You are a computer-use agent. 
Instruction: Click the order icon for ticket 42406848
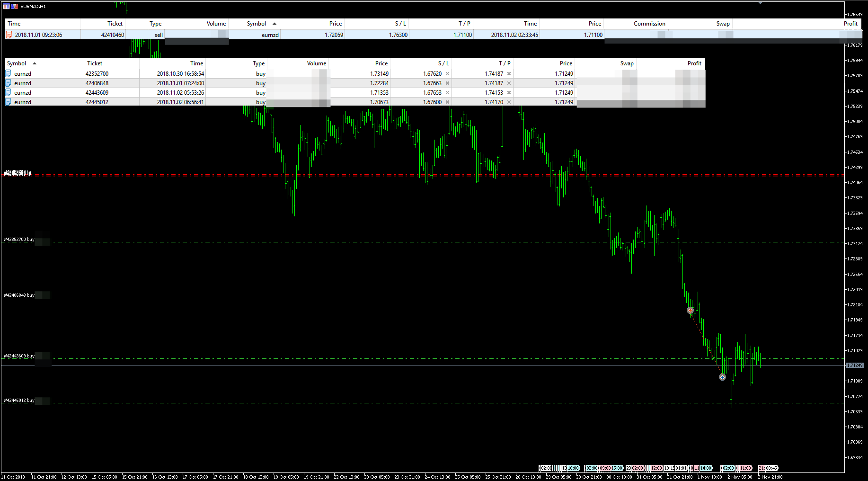(x=9, y=83)
